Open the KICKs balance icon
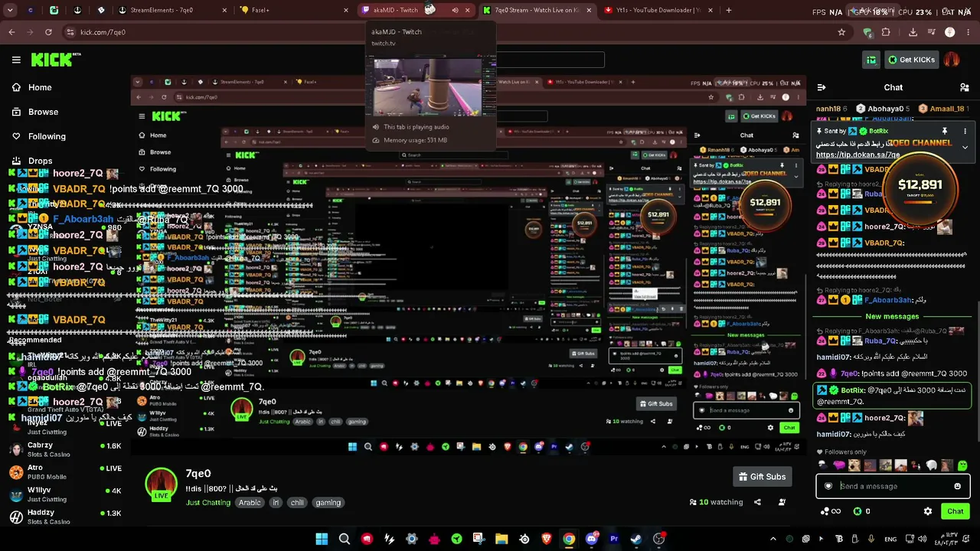The width and height of the screenshot is (980, 551). [x=862, y=511]
